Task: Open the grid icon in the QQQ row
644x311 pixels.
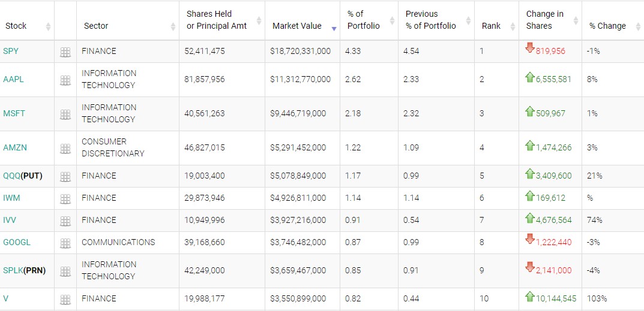Action: click(x=65, y=177)
